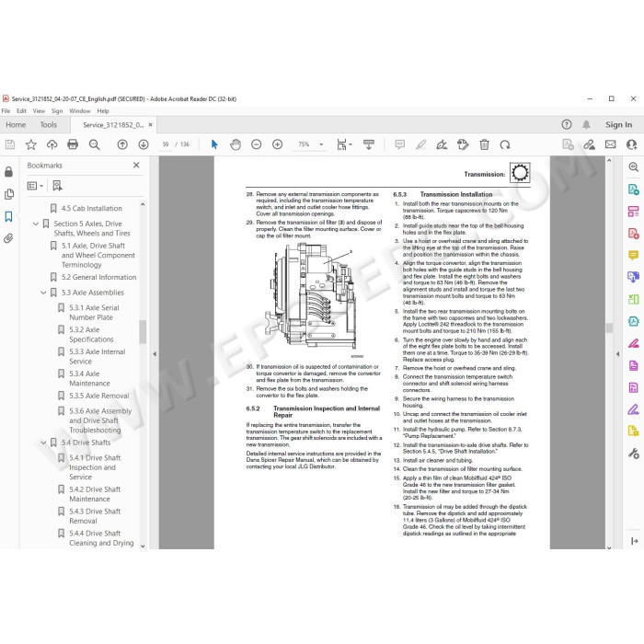Upload file to cloud icon
The image size is (644, 644).
[x=52, y=144]
